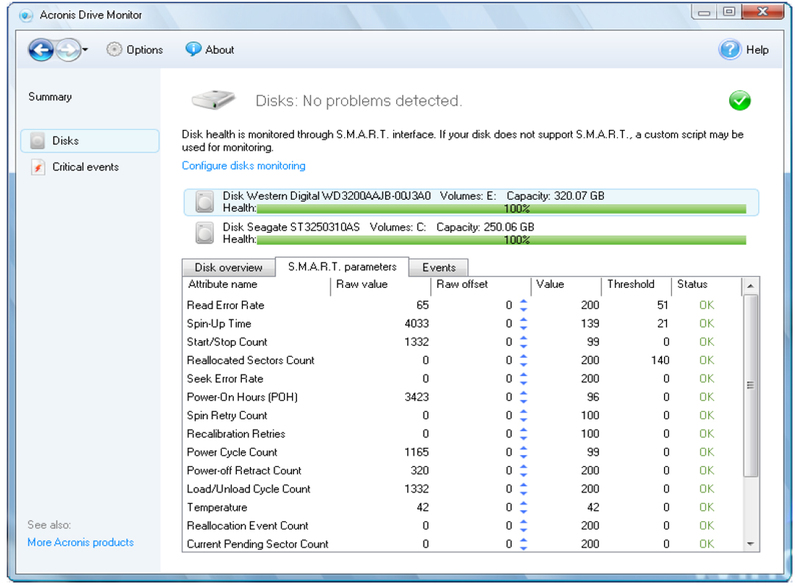The image size is (800, 586).
Task: Sort by Attribute name column
Action: (x=256, y=285)
